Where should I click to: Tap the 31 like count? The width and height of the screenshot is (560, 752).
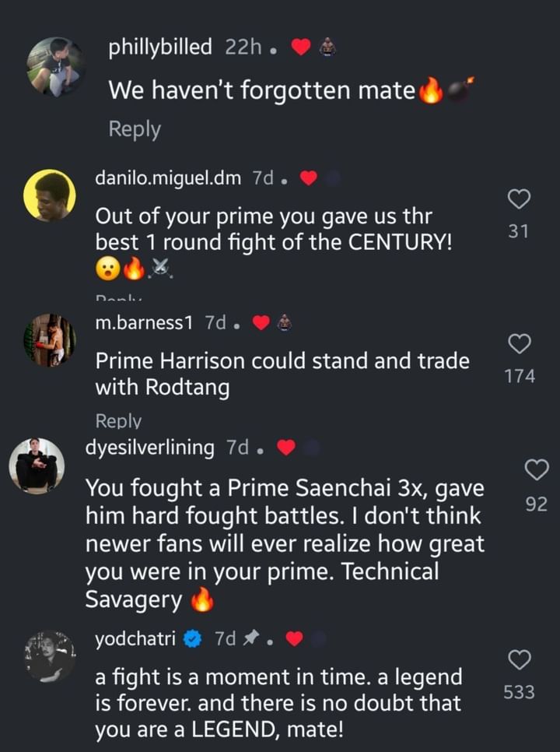pos(520,230)
